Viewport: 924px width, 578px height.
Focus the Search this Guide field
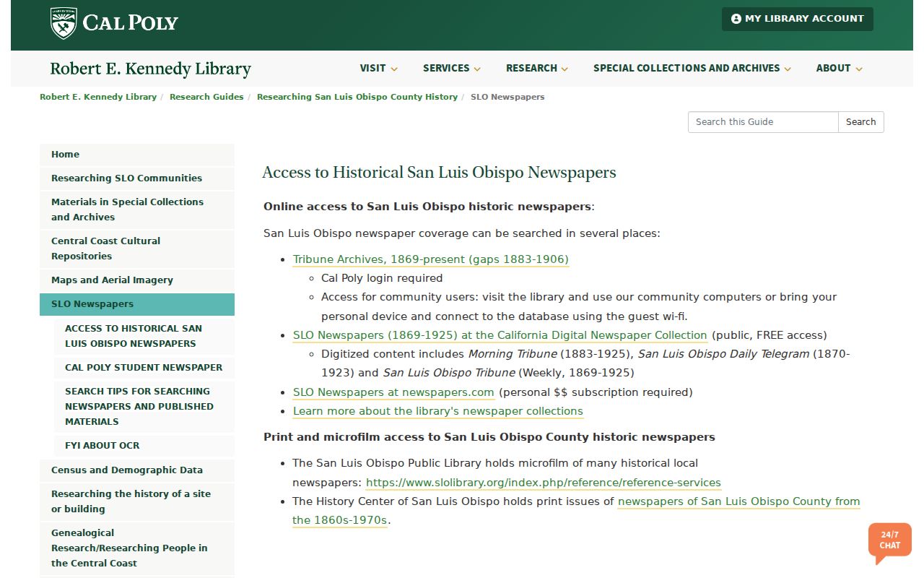pos(763,122)
